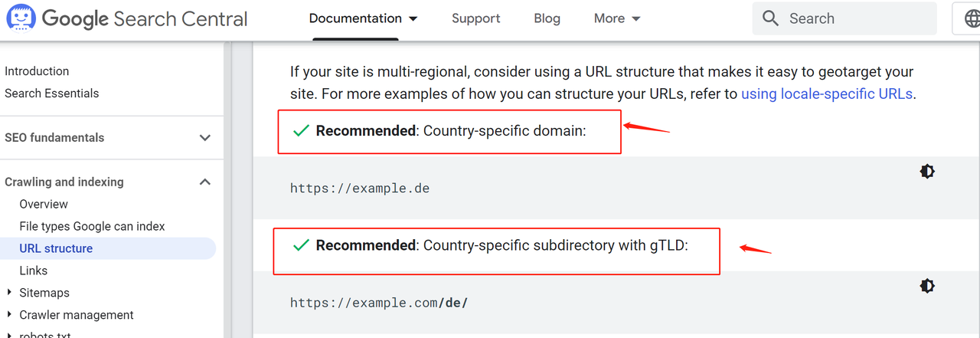Open the Introduction sidebar link

click(37, 71)
